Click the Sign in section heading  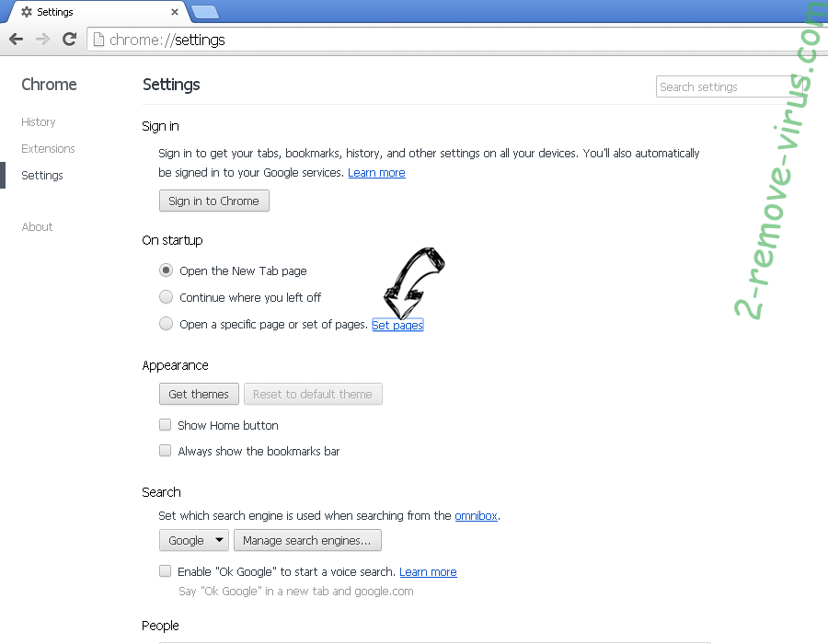click(x=160, y=126)
